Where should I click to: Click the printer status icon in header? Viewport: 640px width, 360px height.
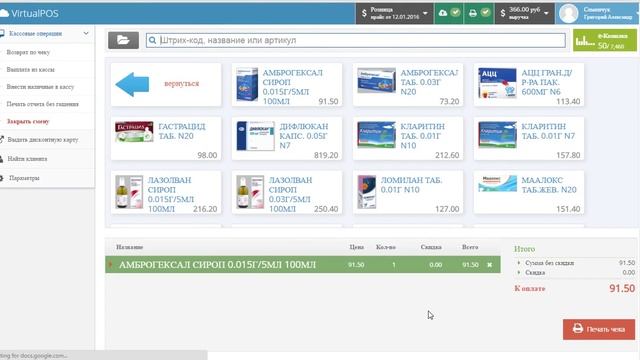point(473,13)
